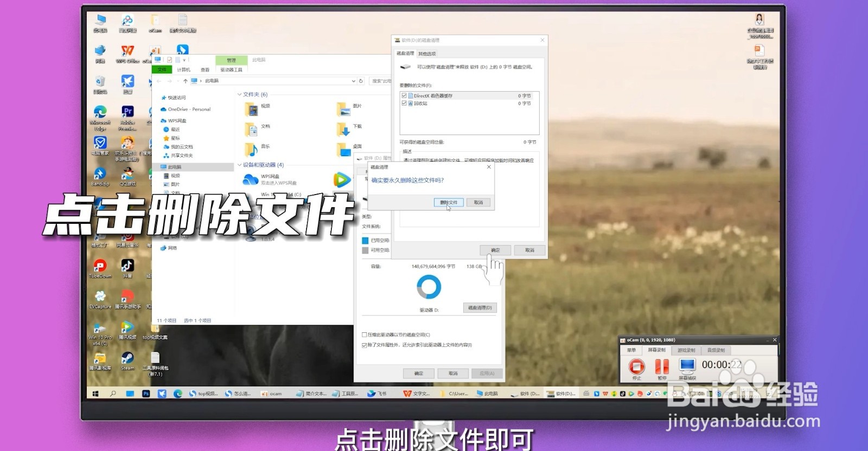Click the ocam taskbar item
This screenshot has width=868, height=451.
(x=272, y=394)
